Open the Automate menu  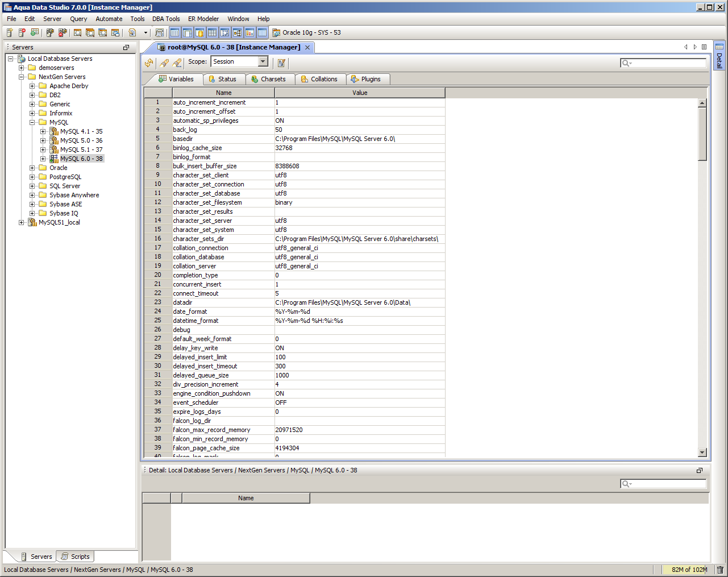(109, 19)
